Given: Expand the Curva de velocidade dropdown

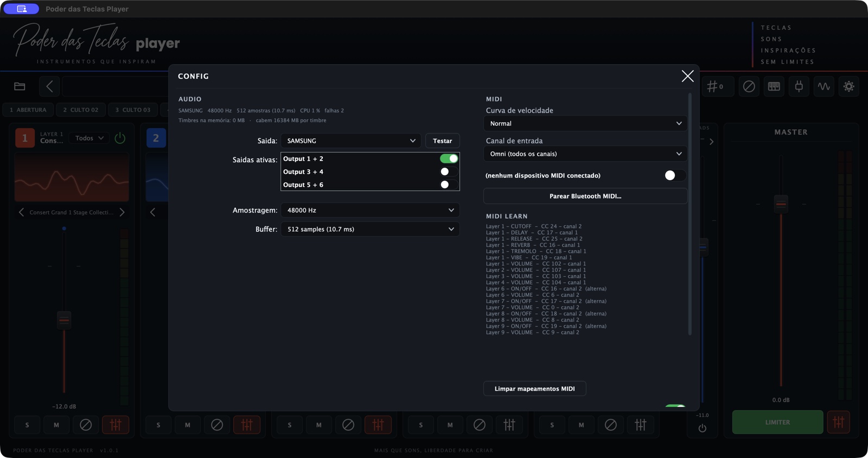Looking at the screenshot, I should [585, 123].
